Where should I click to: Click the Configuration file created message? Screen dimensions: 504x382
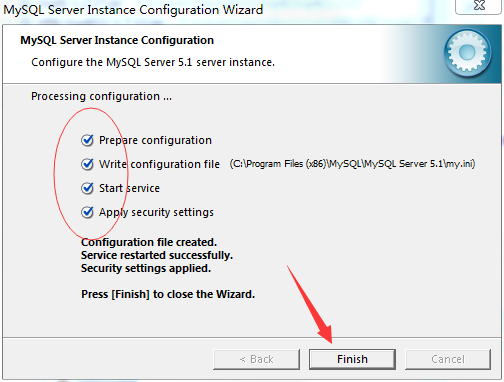tap(149, 242)
